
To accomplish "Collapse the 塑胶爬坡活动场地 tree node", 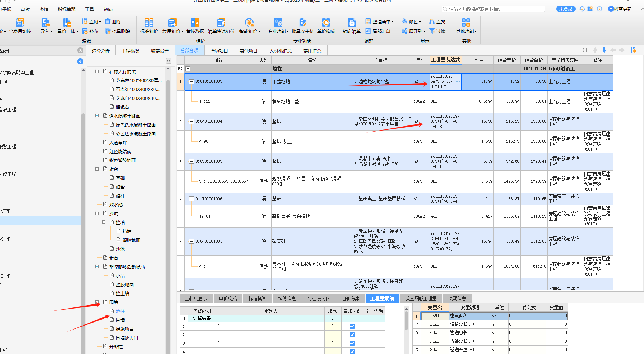I will (x=97, y=267).
